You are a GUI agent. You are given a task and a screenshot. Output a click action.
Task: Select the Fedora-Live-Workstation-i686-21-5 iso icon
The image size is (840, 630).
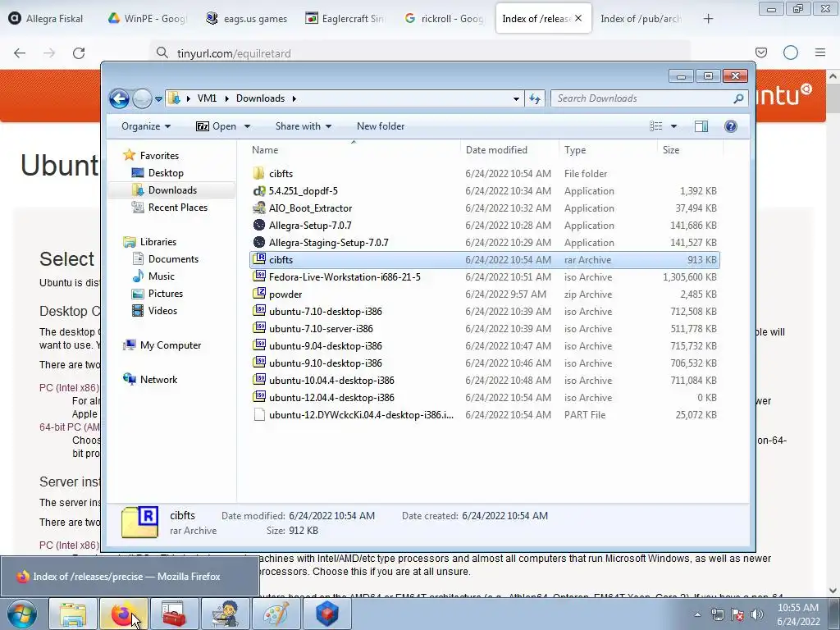(x=258, y=276)
